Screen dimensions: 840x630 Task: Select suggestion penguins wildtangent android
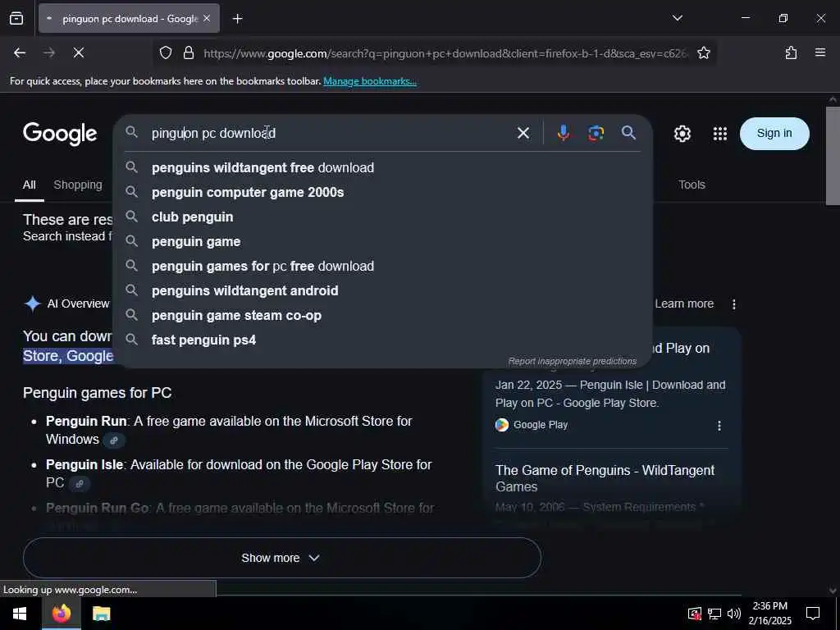pyautogui.click(x=382, y=291)
